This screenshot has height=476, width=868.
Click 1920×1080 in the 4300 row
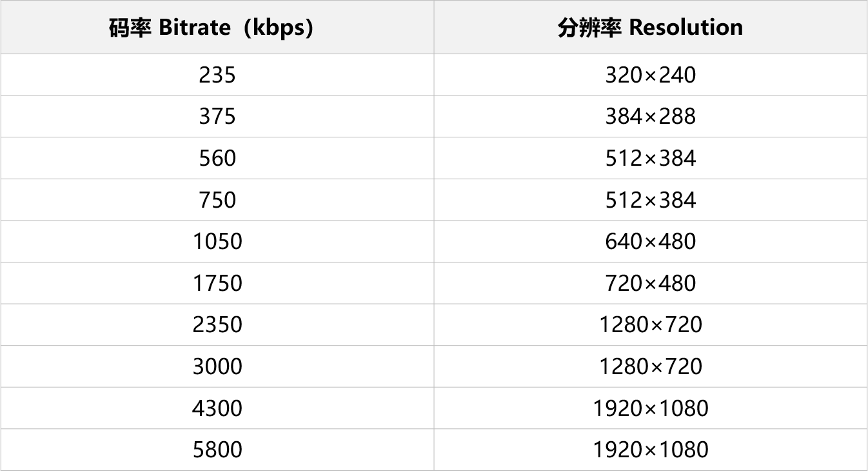point(650,408)
